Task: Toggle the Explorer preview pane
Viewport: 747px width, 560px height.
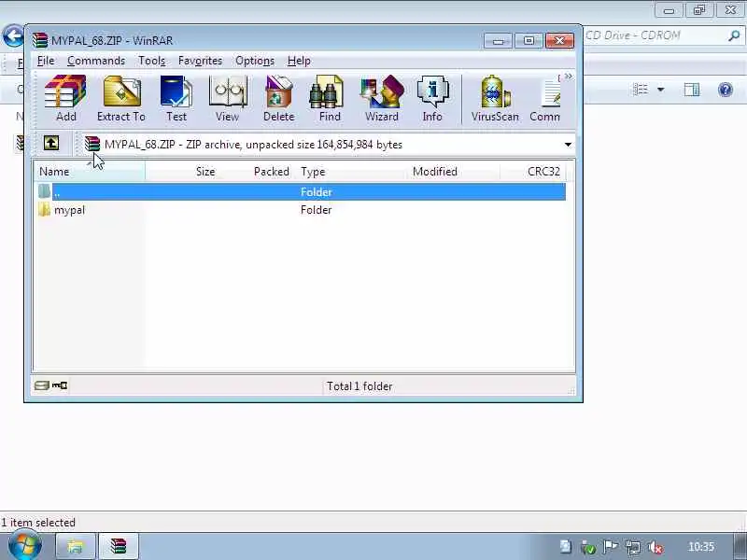Action: [692, 89]
